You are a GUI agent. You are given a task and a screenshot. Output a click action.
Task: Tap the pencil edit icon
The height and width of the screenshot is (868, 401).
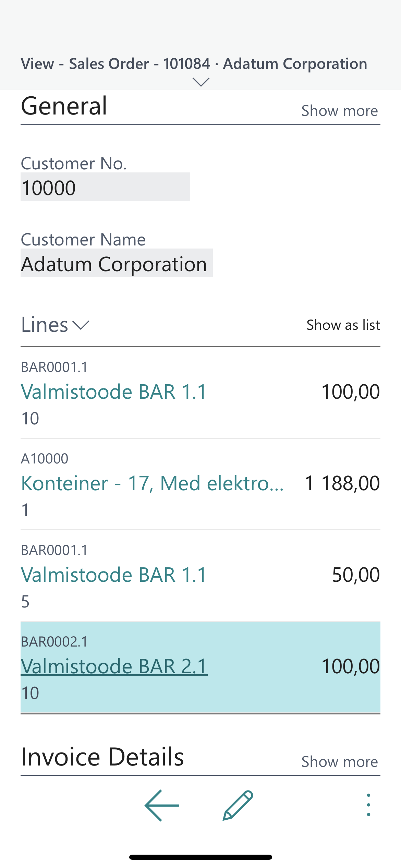(x=238, y=805)
